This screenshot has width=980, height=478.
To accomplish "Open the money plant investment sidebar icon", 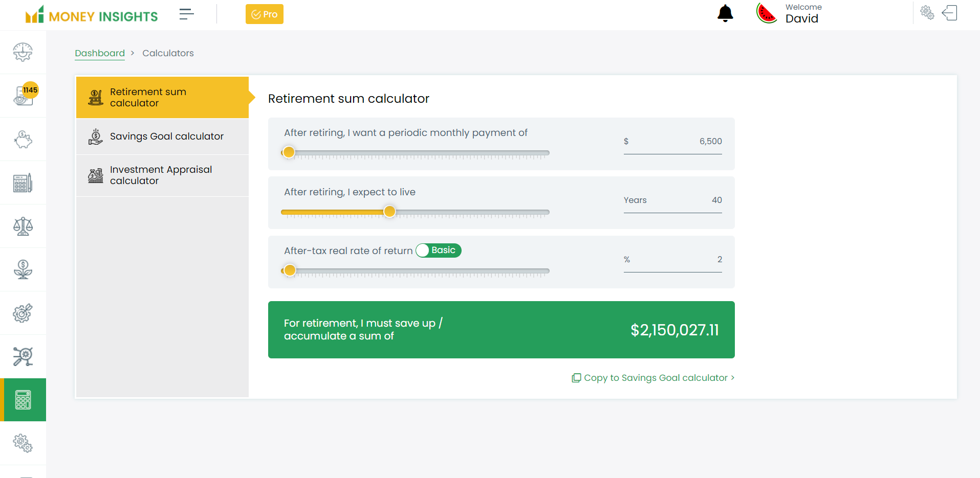I will [x=23, y=269].
